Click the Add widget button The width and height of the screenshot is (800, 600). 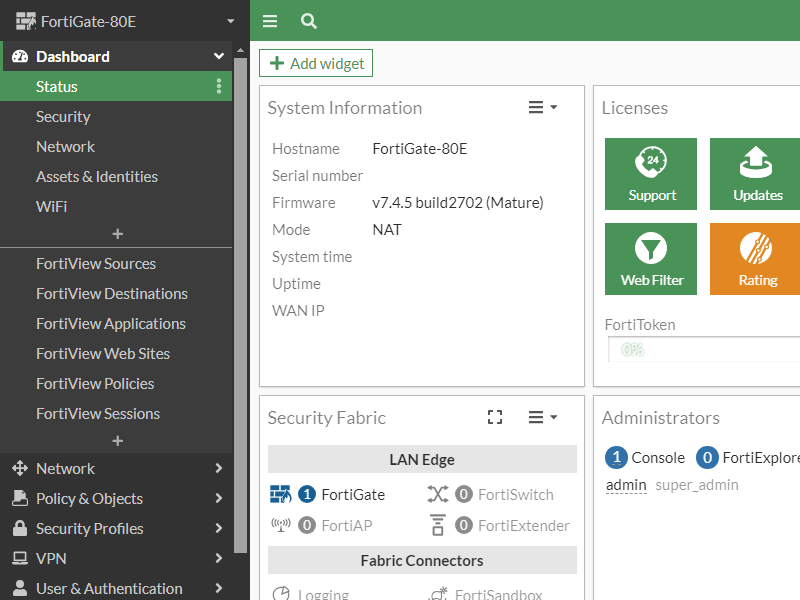316,63
